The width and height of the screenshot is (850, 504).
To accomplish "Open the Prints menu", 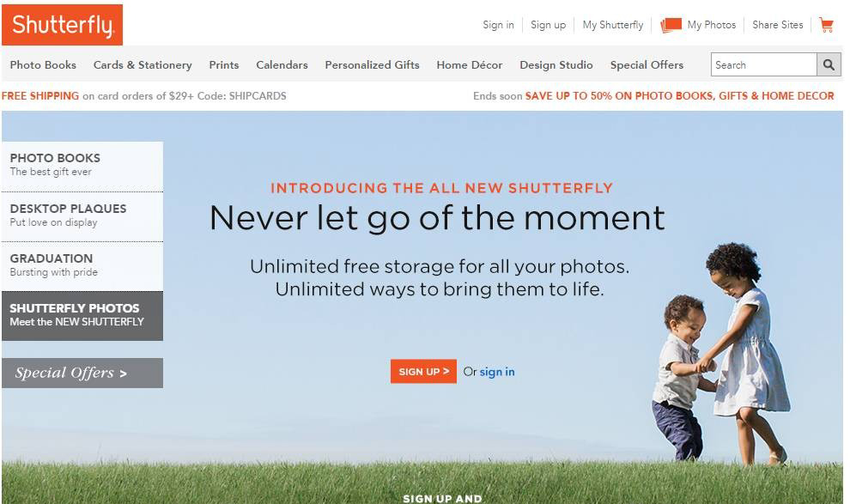I will [x=224, y=65].
